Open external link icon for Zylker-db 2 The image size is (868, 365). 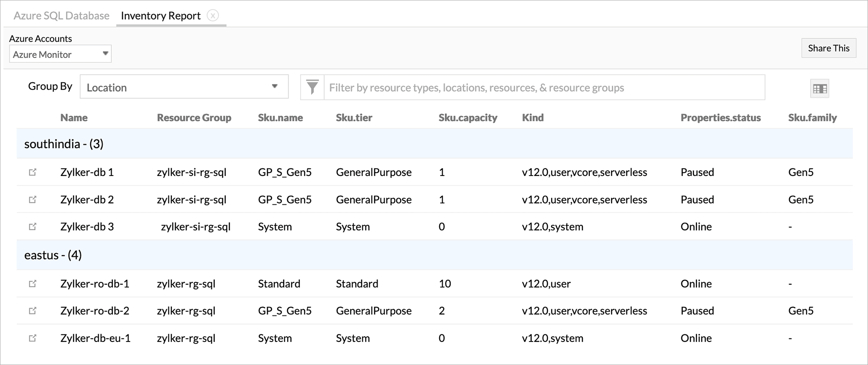(x=33, y=199)
